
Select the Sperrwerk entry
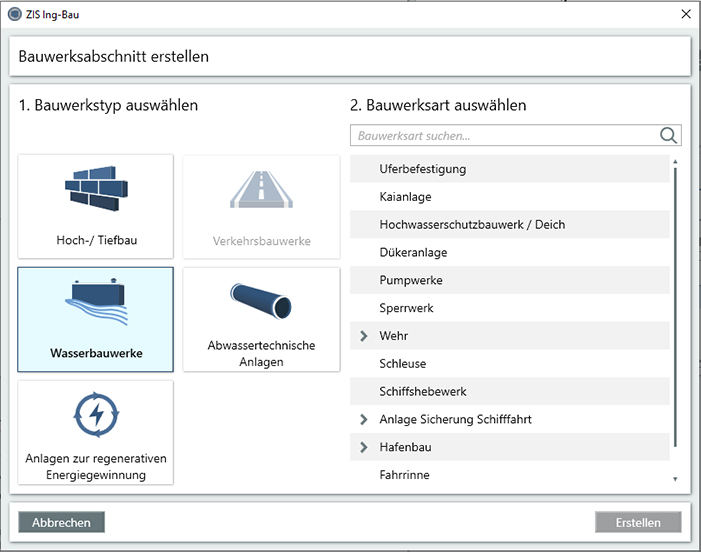point(510,308)
